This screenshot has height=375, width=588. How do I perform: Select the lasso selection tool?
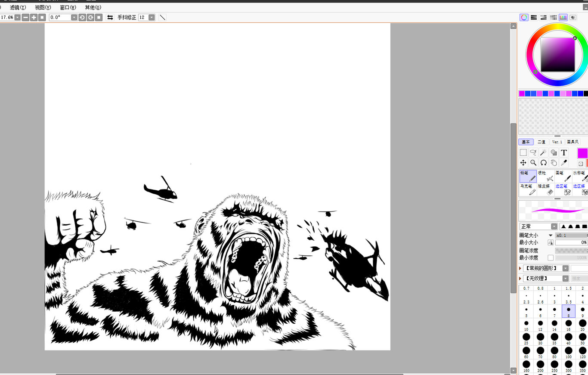[533, 152]
